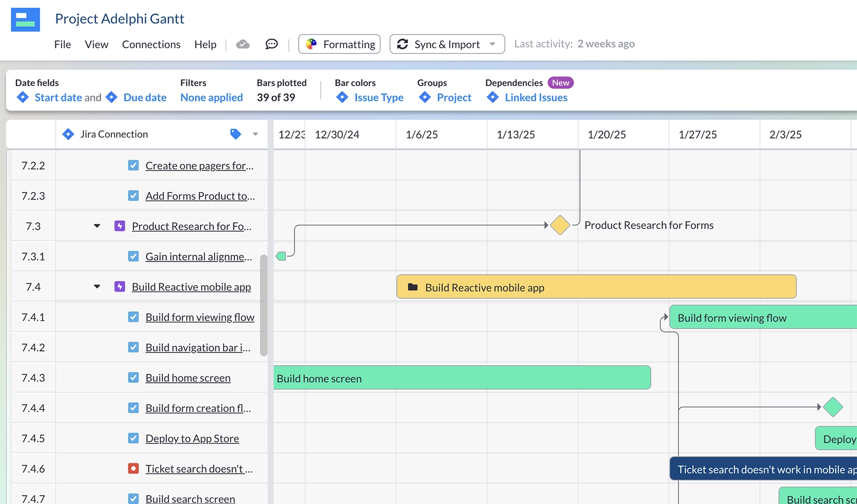Click the blue tag icon in Jira Connection header
Viewport: 857px width, 504px height.
click(x=235, y=134)
